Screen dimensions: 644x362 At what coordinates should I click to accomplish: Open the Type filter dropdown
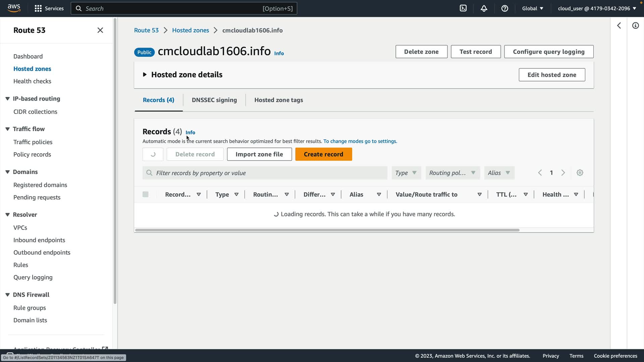[406, 173]
